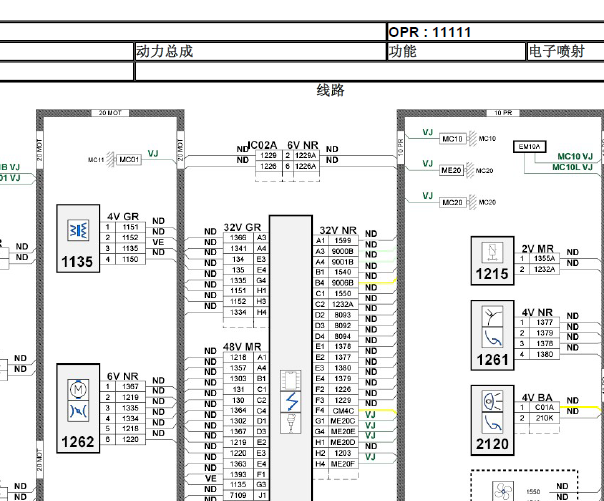Click the 电子喷射 header cell
Image resolution: width=604 pixels, height=501 pixels.
565,51
